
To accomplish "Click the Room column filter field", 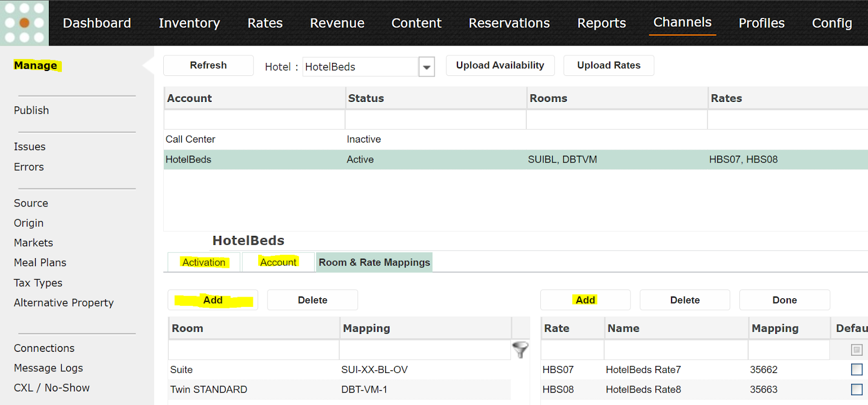I will click(x=254, y=350).
